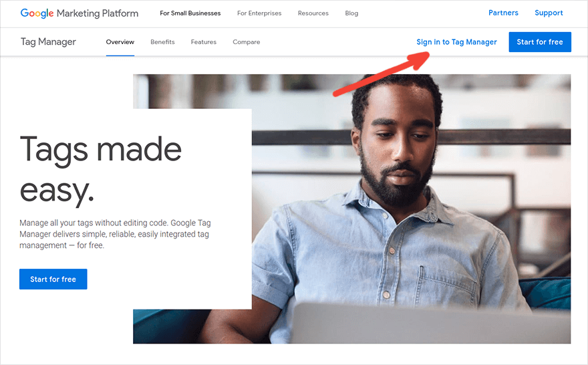The height and width of the screenshot is (365, 588).
Task: Click Sign in to Tag Manager
Action: coord(456,42)
